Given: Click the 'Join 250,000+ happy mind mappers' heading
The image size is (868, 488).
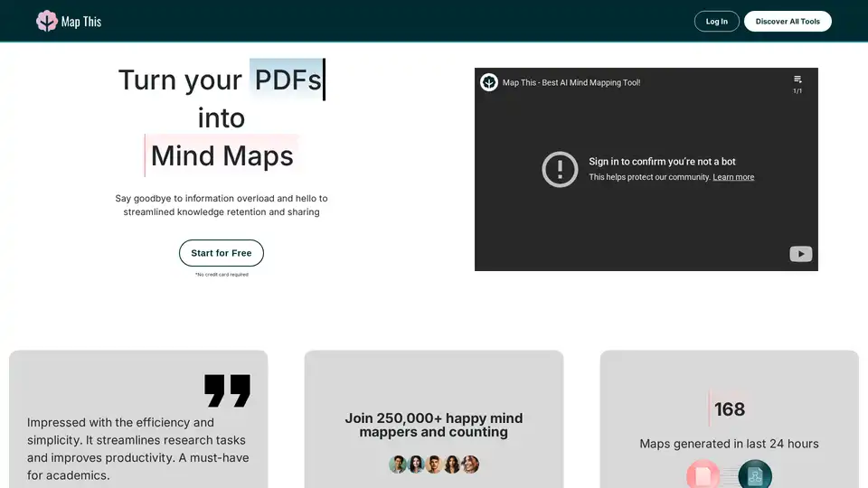Looking at the screenshot, I should coord(434,425).
